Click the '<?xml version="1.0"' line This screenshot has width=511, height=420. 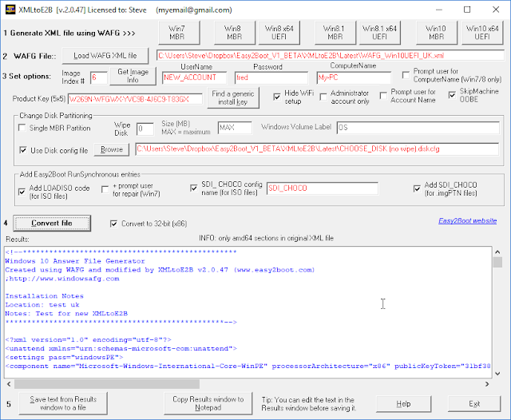click(x=88, y=339)
